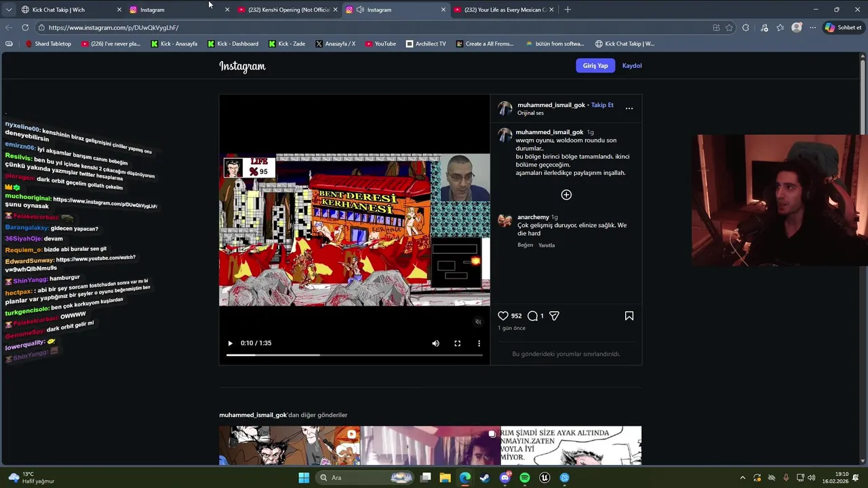Click the Instagram logo

pos(242,66)
